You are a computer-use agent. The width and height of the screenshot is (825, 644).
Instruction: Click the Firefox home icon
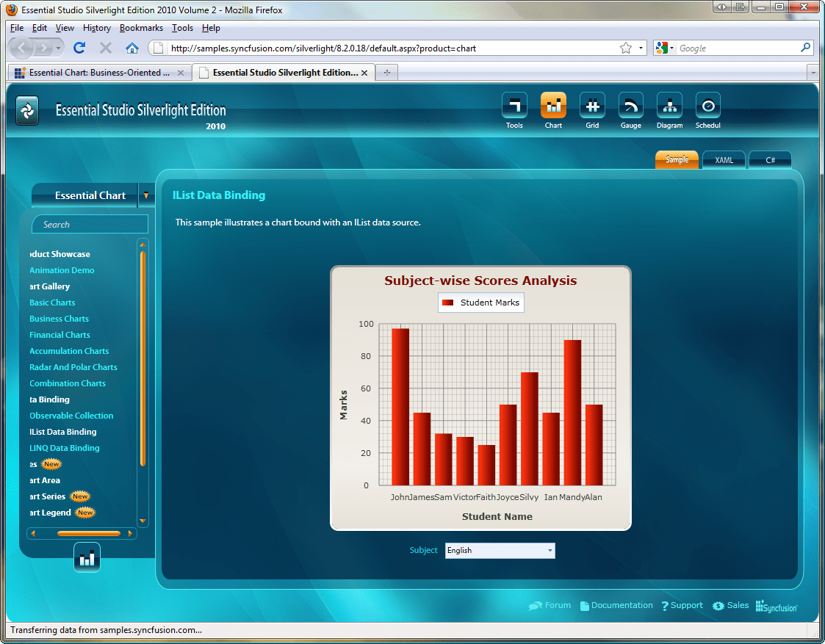pyautogui.click(x=133, y=47)
